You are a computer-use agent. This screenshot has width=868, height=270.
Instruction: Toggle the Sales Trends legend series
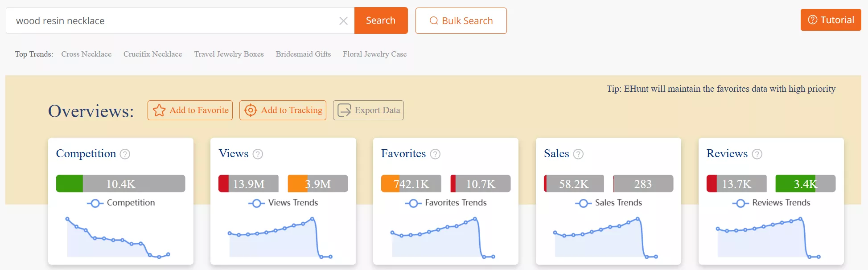(x=609, y=203)
